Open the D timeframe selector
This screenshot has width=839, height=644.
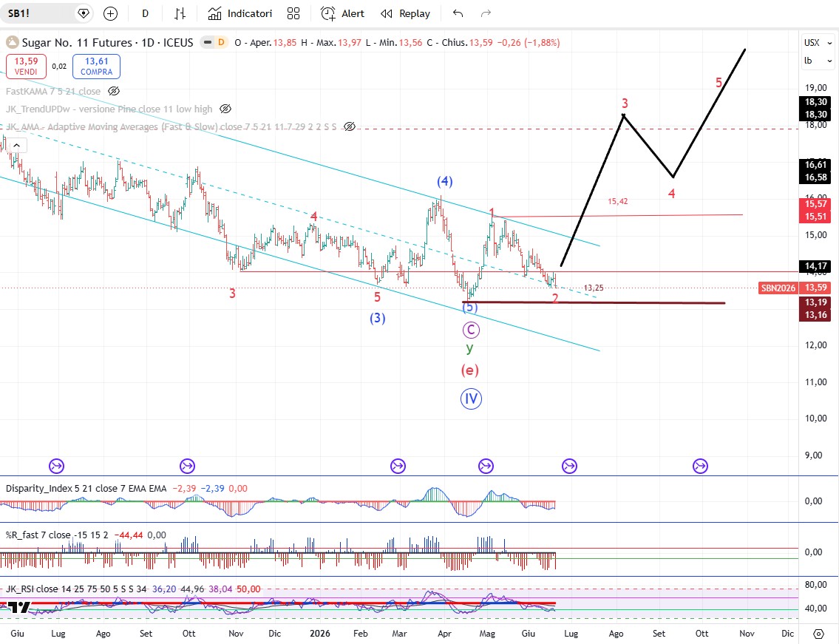point(145,13)
